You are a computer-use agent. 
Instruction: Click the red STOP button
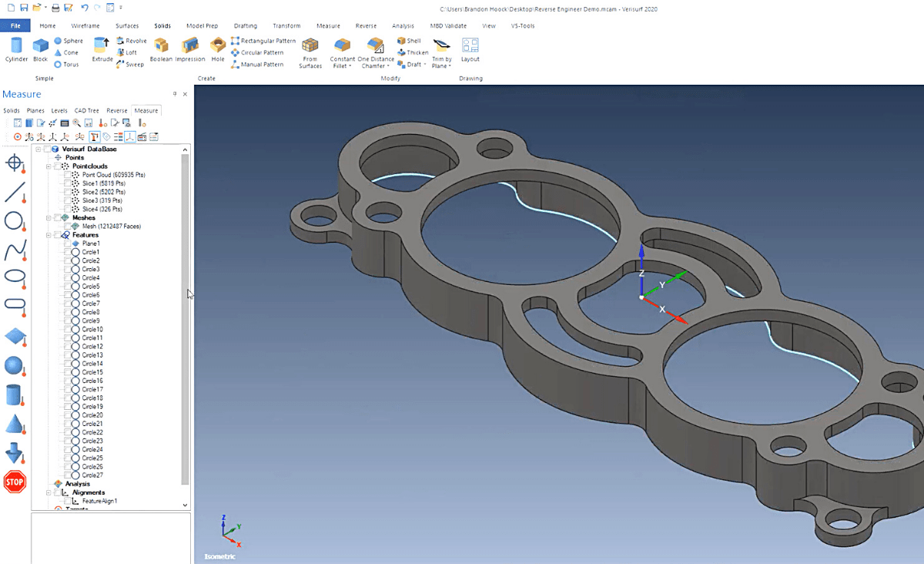[x=15, y=482]
